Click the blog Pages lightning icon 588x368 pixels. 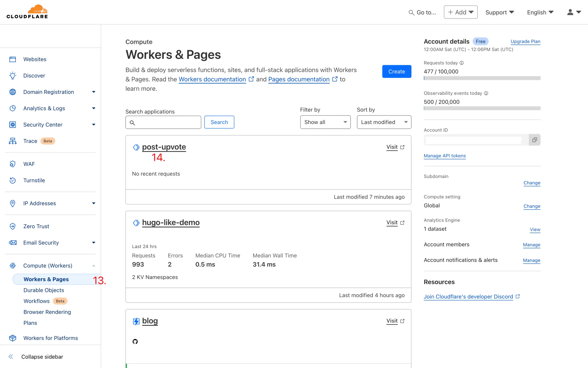(x=136, y=321)
